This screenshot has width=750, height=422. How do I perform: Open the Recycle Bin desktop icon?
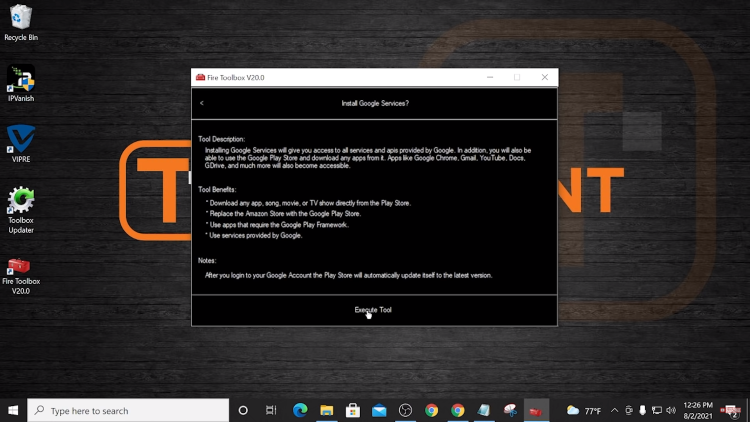[21, 22]
